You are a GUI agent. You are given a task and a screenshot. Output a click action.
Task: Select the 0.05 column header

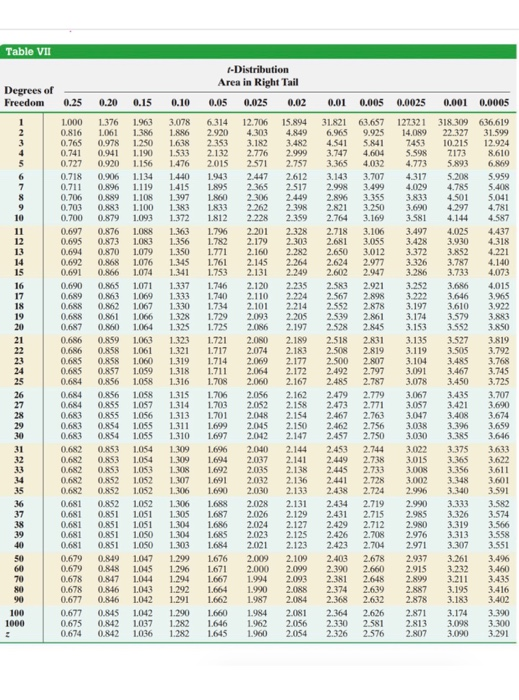218,103
